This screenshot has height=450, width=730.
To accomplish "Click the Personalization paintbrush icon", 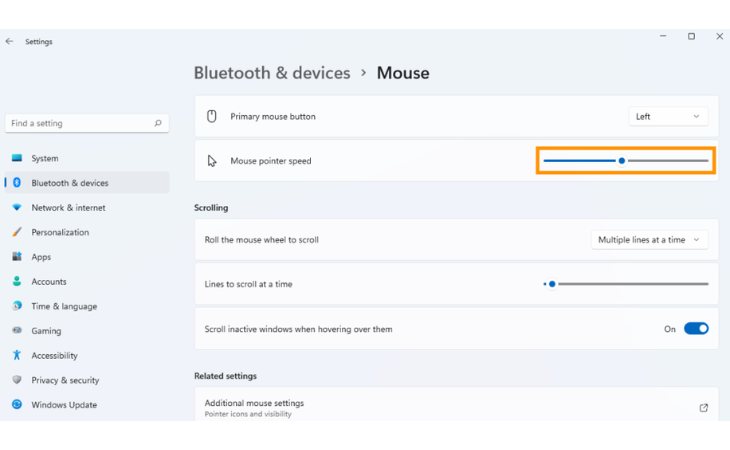I will pyautogui.click(x=17, y=232).
